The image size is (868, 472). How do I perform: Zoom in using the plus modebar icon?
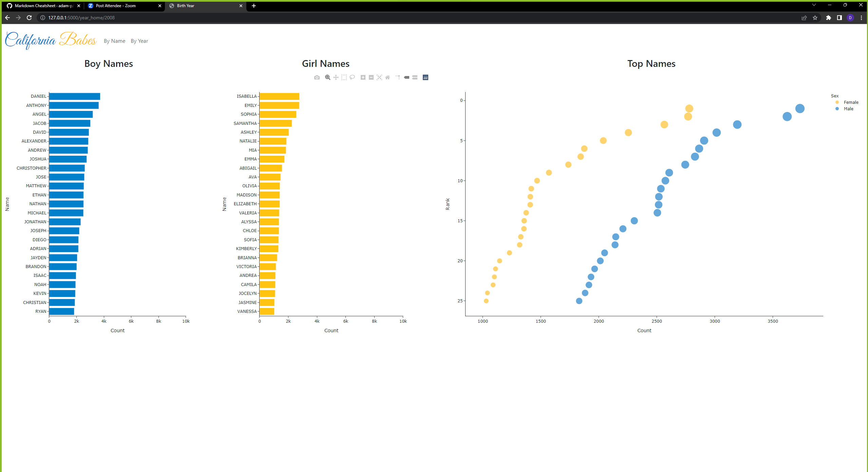pyautogui.click(x=362, y=77)
